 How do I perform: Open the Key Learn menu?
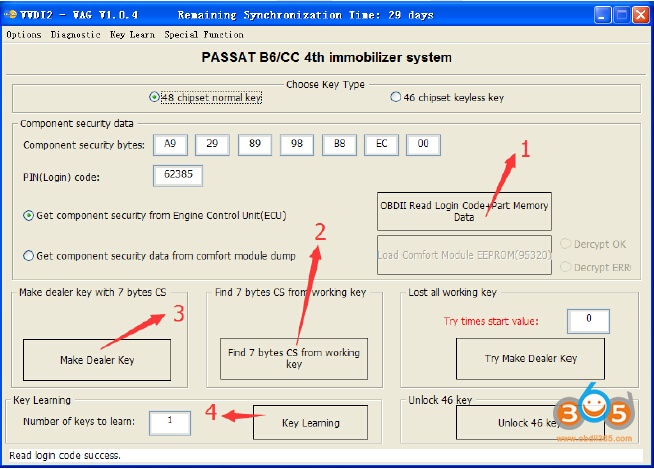[x=132, y=35]
